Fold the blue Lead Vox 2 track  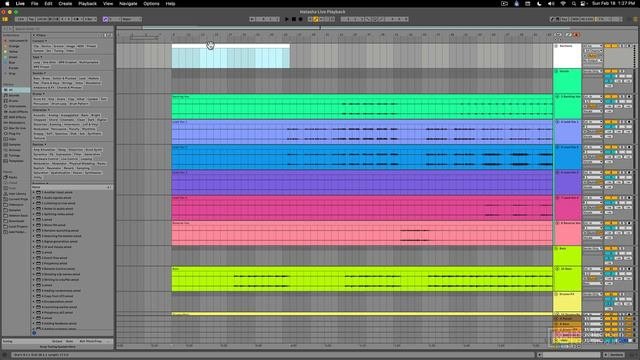(557, 147)
